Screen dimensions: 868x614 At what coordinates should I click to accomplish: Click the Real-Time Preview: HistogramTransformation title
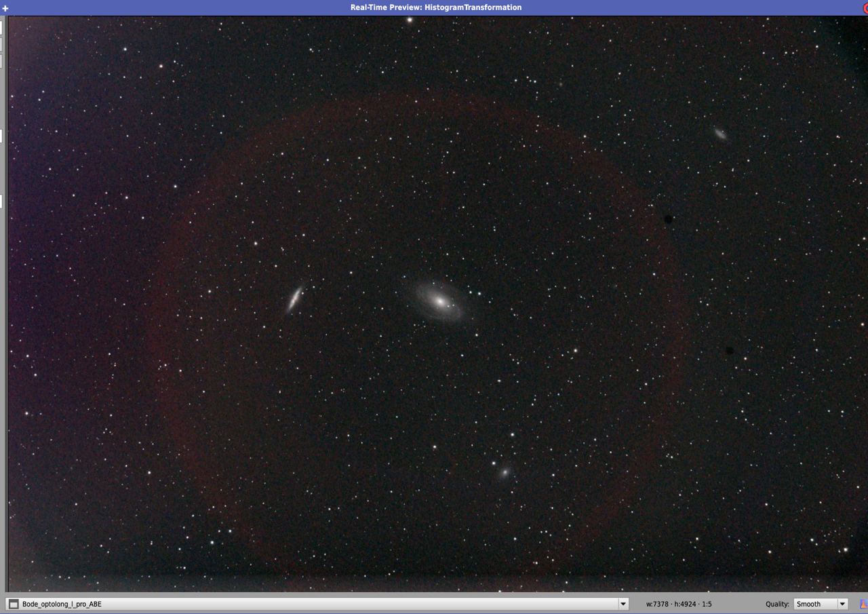point(436,7)
